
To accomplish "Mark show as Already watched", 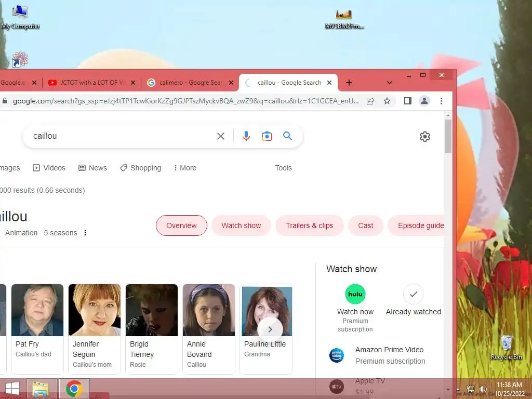I will (413, 300).
